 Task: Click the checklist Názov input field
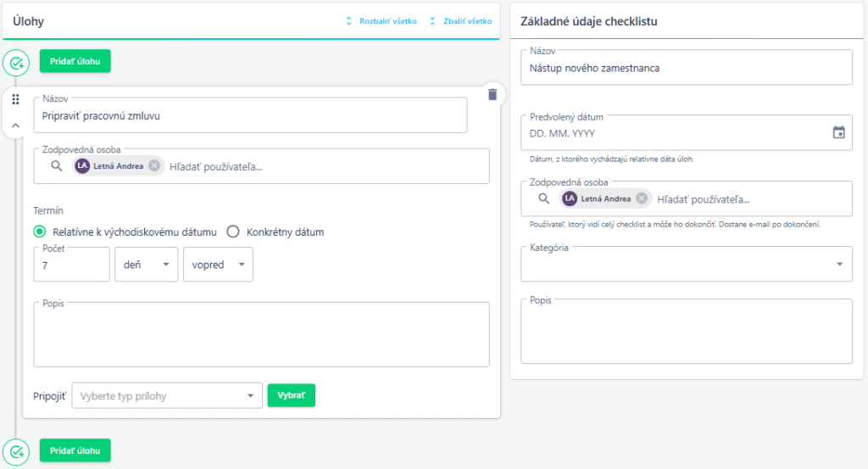pos(686,69)
